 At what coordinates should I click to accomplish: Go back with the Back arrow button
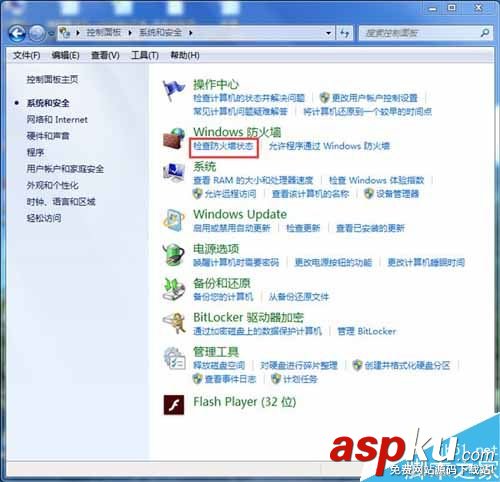point(17,33)
